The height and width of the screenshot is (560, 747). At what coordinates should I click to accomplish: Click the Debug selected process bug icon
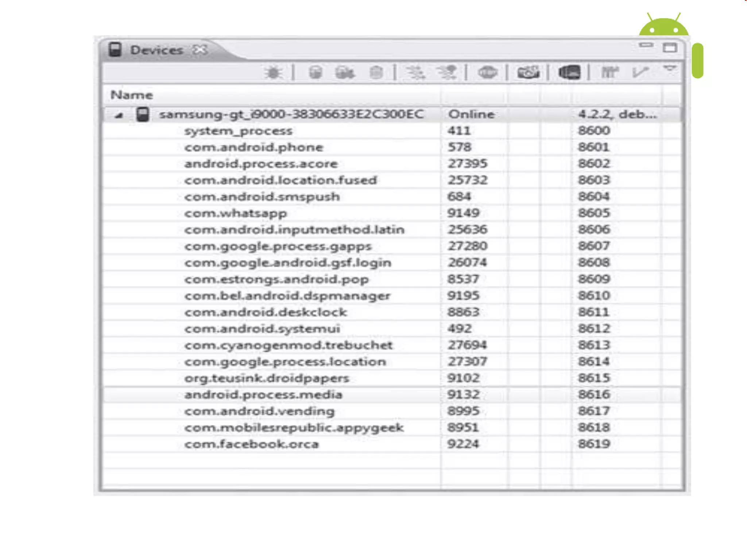click(273, 73)
